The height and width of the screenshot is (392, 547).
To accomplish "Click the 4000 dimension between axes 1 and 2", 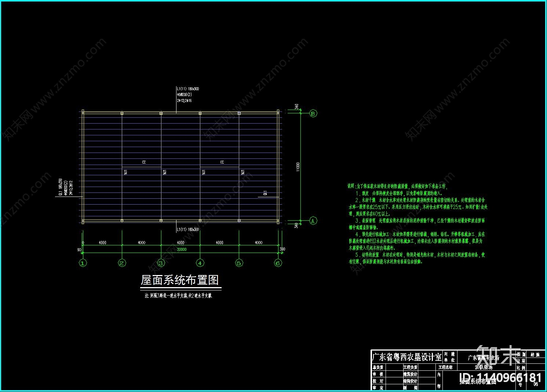I will (102, 243).
